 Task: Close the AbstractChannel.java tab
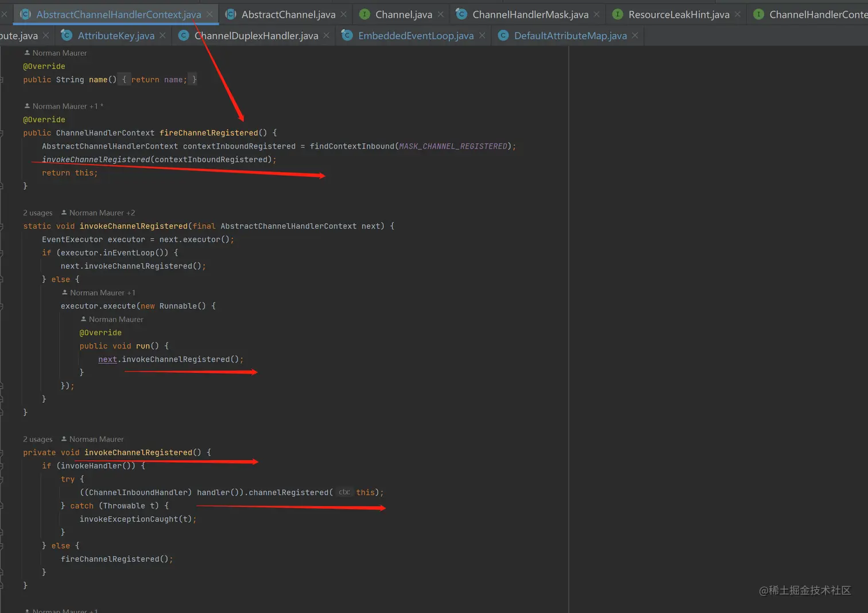coord(343,14)
